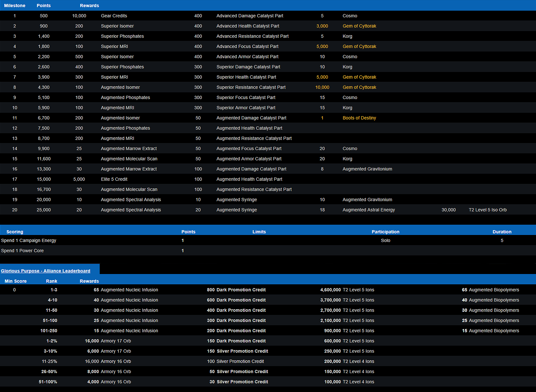
Task: Click Augmented Marrow Extract in milestone 14
Action: pos(129,149)
